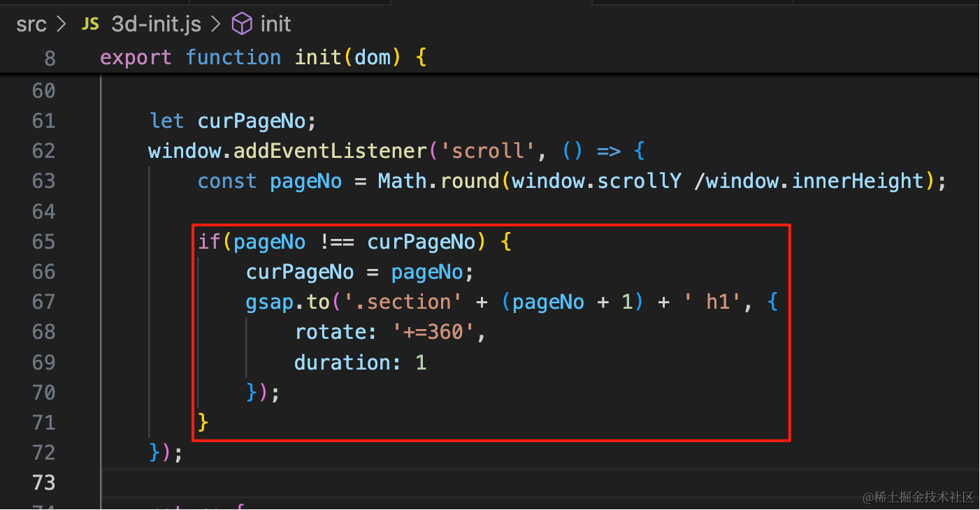Screen dimensions: 980x510
Task: Click line number 60 in gutter
Action: [x=44, y=91]
